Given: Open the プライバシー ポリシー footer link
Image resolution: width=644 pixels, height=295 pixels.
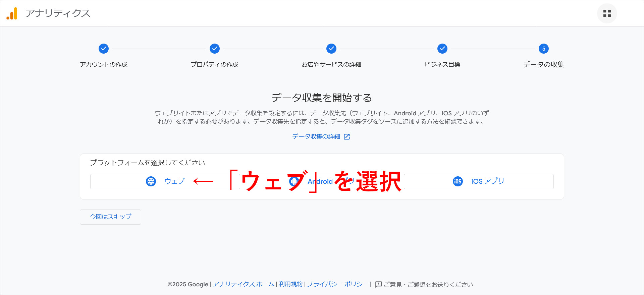Looking at the screenshot, I should [337, 284].
